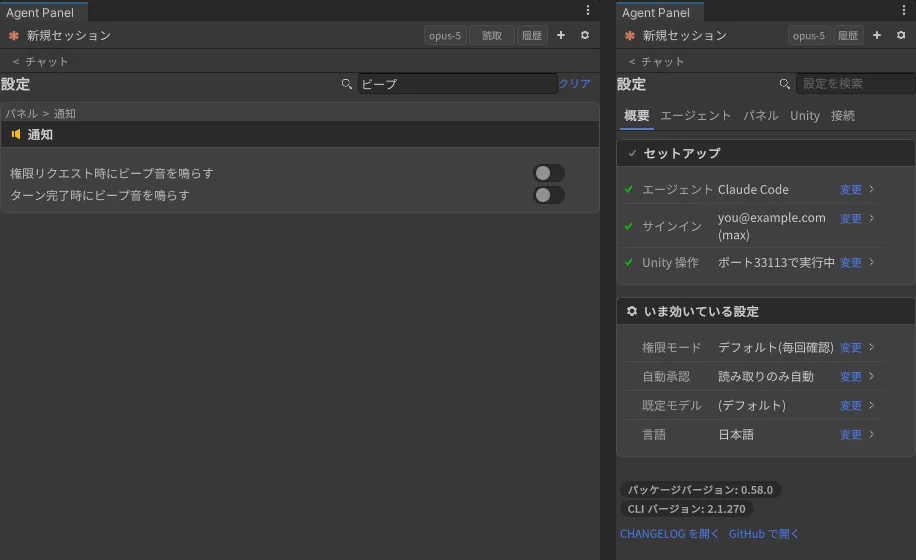Click chevron at end of Unity 操作 row
The height and width of the screenshot is (560, 916).
pos(872,262)
